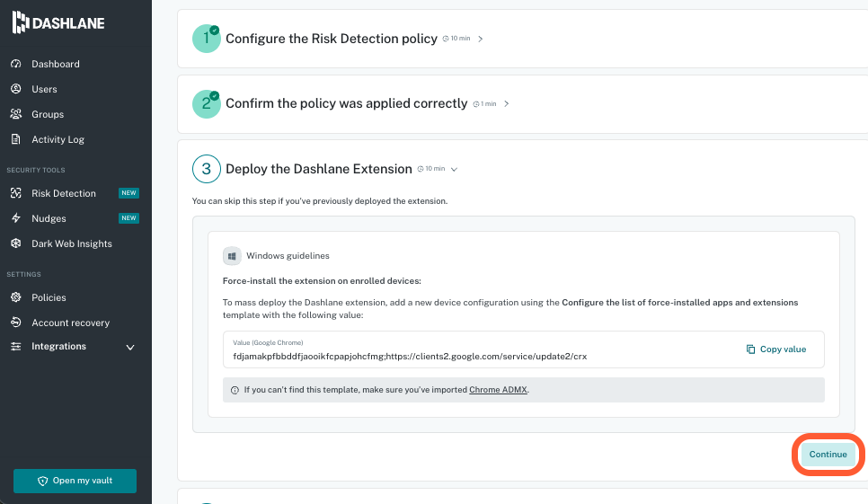
Task: Click the Dashlane logo icon
Action: [20, 22]
